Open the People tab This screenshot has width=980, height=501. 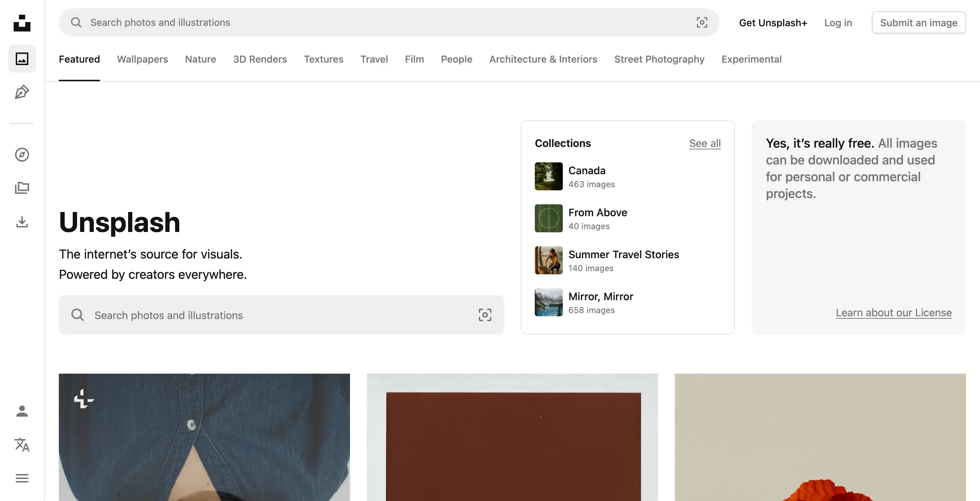tap(456, 59)
